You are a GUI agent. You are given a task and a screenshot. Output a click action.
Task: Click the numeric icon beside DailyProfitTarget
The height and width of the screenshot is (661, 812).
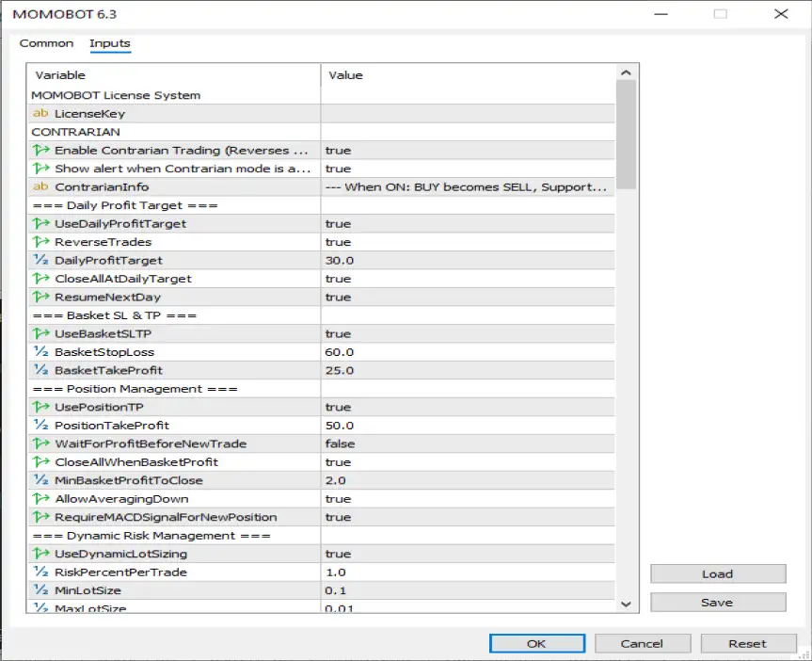click(x=40, y=261)
